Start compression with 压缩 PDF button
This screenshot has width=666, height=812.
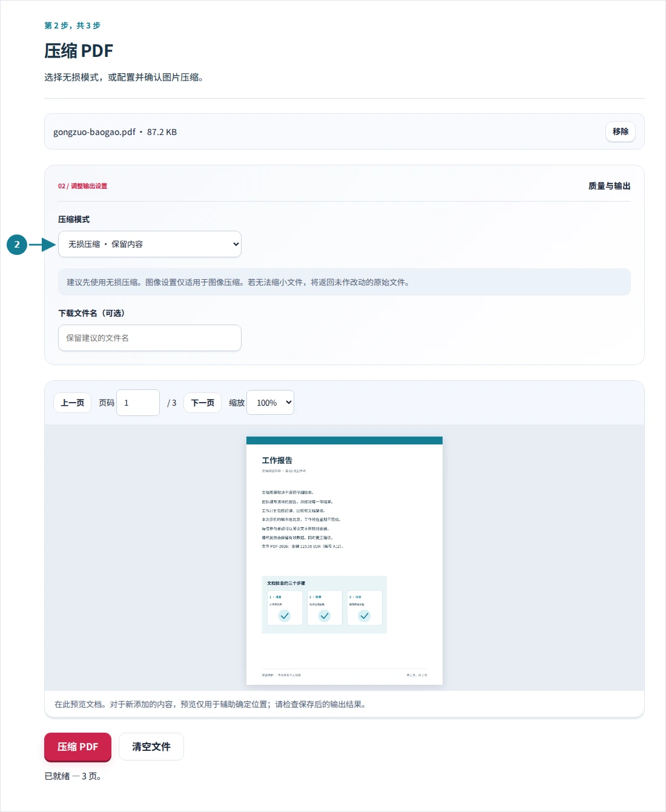[77, 747]
